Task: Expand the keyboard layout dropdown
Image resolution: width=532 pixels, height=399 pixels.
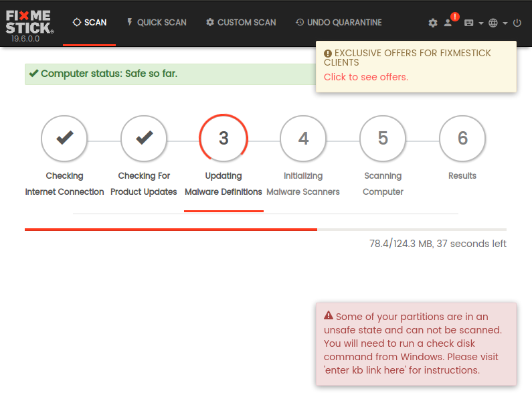Action: 473,23
